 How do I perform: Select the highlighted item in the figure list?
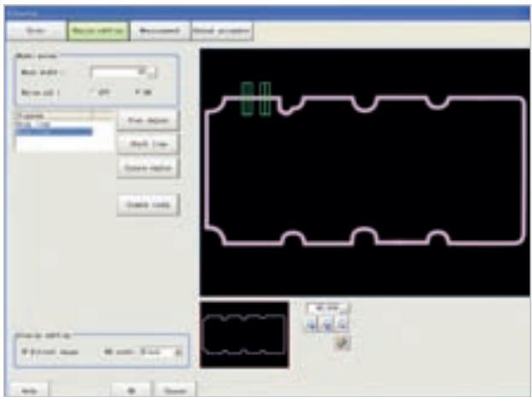coord(53,132)
